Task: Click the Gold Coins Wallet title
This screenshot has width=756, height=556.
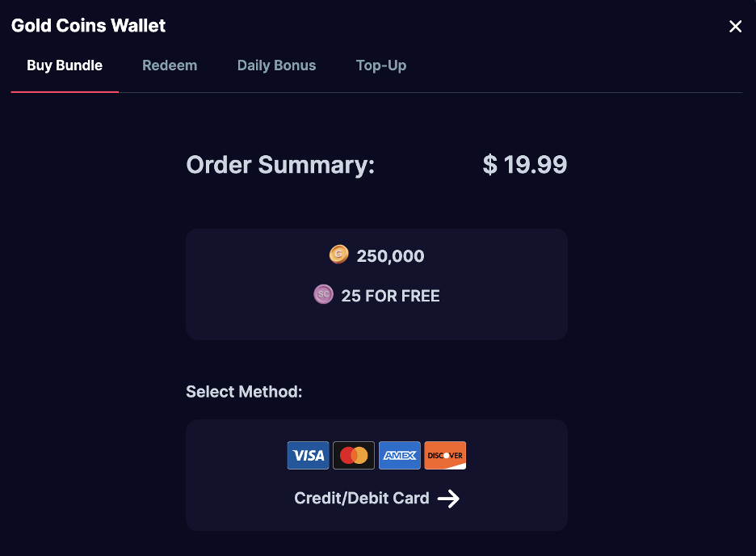Action: tap(88, 26)
